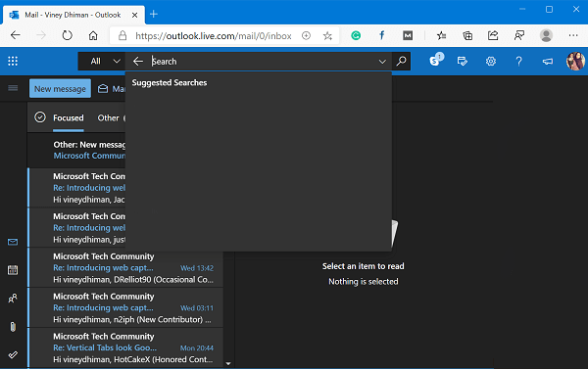
Task: Click the New message button
Action: pyautogui.click(x=60, y=88)
